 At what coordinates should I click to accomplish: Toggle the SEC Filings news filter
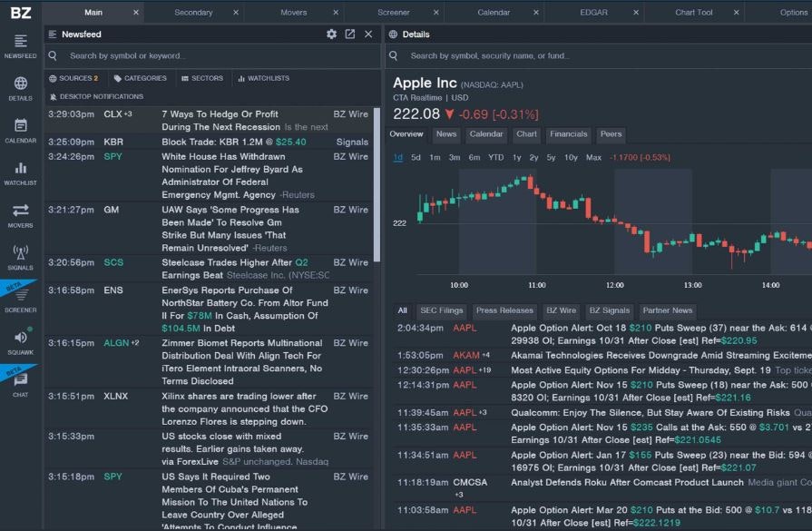pos(442,310)
